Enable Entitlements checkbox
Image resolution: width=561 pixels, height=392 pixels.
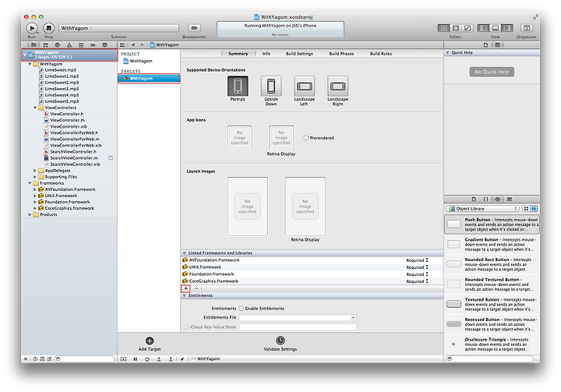click(241, 309)
